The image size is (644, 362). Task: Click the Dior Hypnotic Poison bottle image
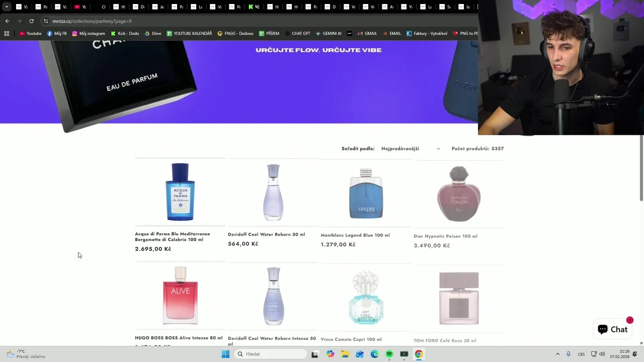pyautogui.click(x=459, y=194)
